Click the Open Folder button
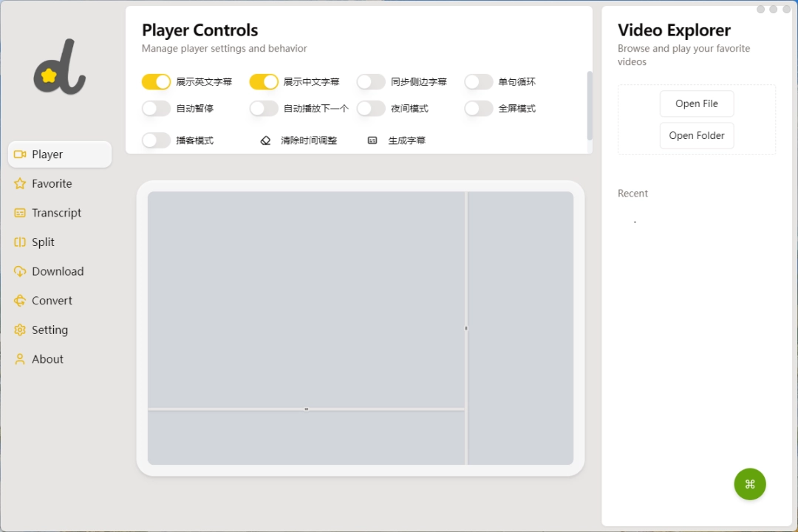This screenshot has width=798, height=532. pyautogui.click(x=696, y=135)
